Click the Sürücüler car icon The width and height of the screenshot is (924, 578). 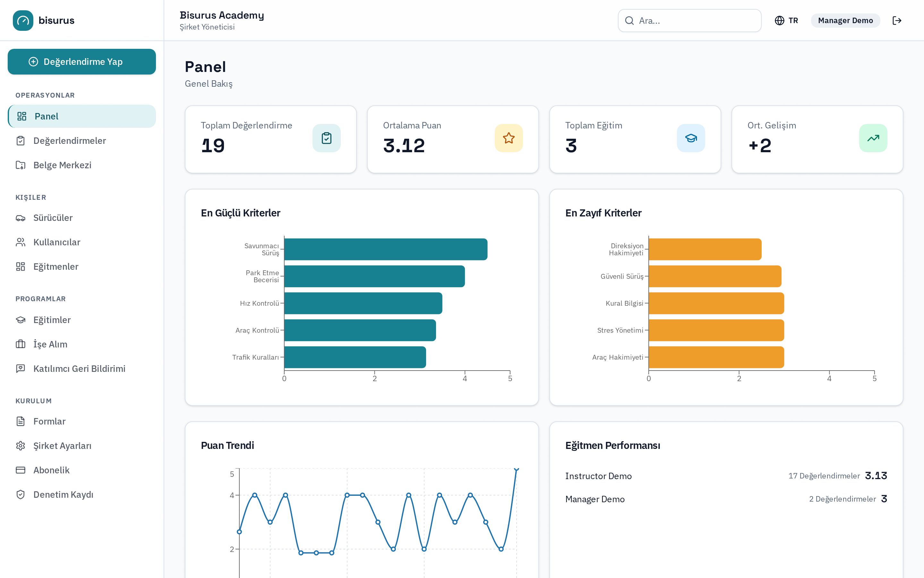(x=21, y=218)
